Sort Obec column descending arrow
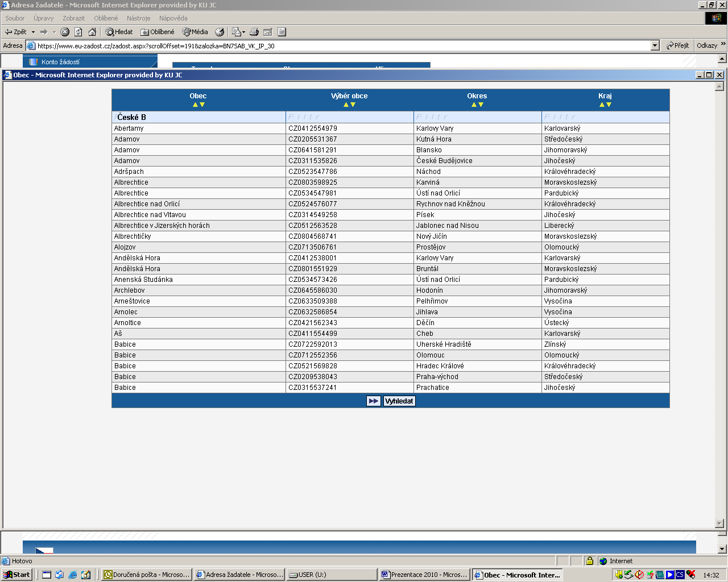Image resolution: width=728 pixels, height=582 pixels. [x=202, y=105]
